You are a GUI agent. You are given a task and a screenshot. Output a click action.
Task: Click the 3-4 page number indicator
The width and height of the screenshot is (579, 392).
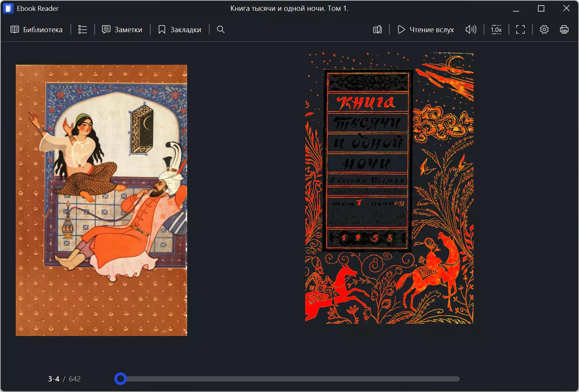53,379
